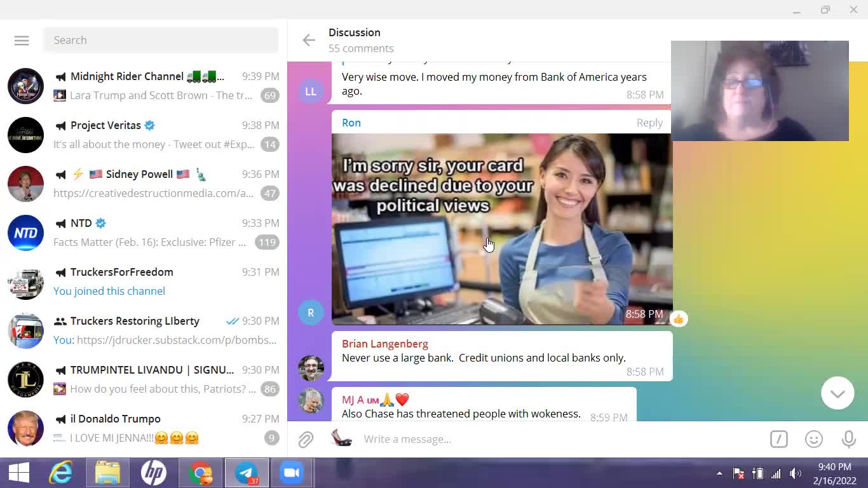This screenshot has height=488, width=868.
Task: Click Midnight Rider Channel avatar
Action: [x=25, y=86]
